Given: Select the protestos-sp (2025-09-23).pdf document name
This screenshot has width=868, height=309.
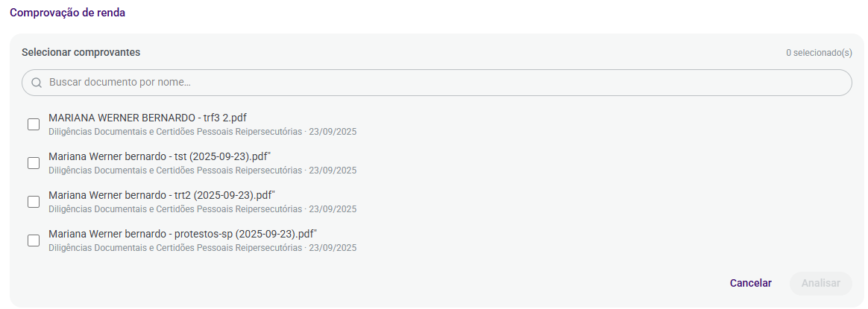Looking at the screenshot, I should click(x=183, y=234).
